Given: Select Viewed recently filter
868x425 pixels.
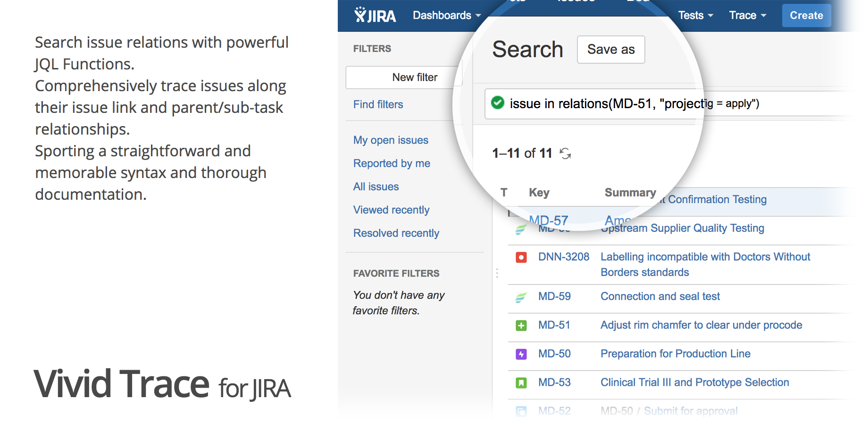Looking at the screenshot, I should 391,210.
